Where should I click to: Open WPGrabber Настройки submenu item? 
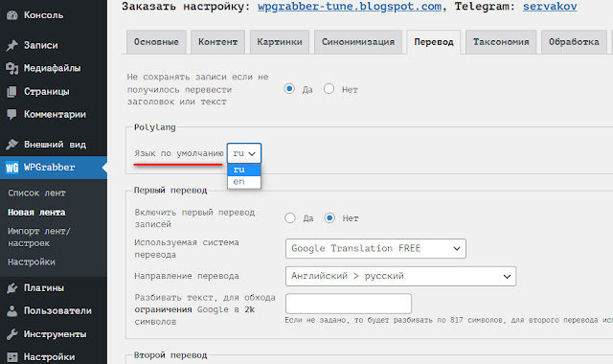point(32,262)
